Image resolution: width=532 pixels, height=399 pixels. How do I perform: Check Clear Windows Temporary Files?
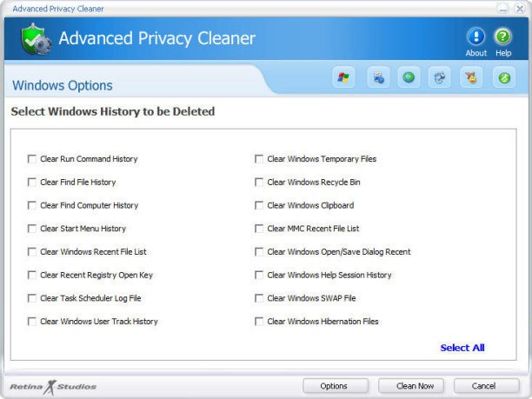click(259, 159)
